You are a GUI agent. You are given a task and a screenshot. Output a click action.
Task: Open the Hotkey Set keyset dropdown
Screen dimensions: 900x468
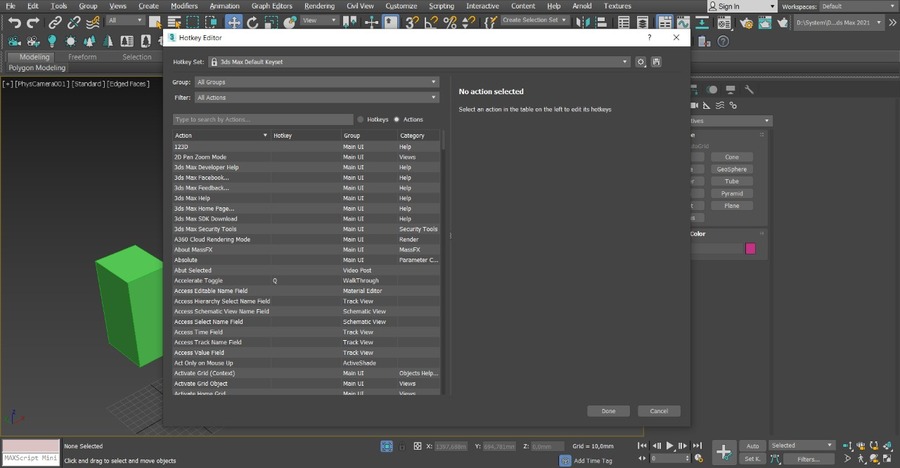click(x=418, y=62)
